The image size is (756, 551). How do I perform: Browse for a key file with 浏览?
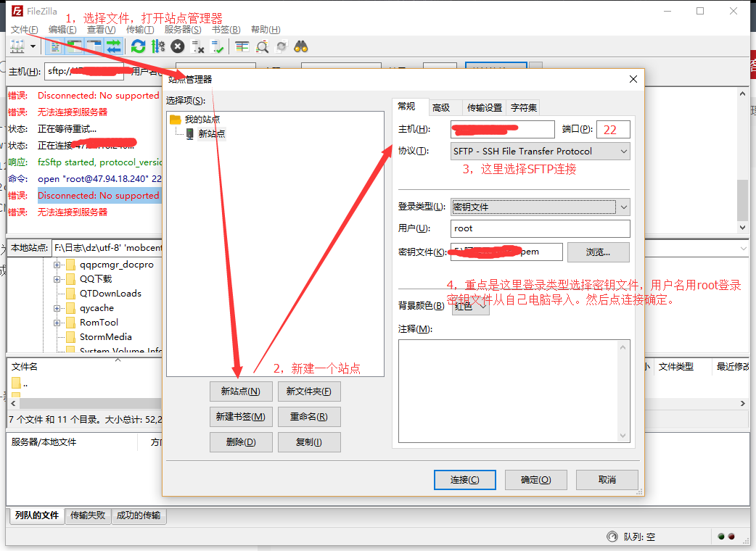598,252
